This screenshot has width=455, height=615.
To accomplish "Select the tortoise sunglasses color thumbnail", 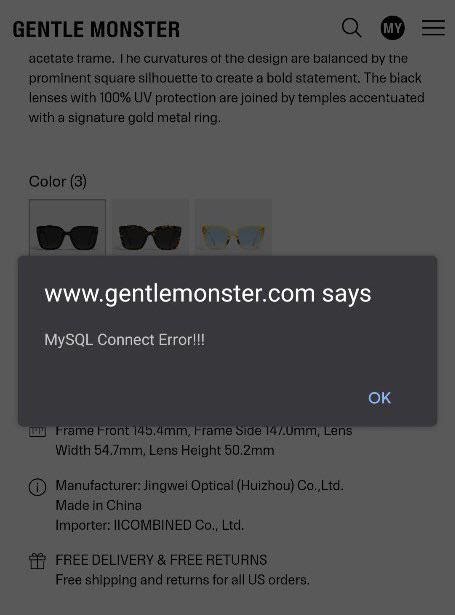I will coord(150,228).
